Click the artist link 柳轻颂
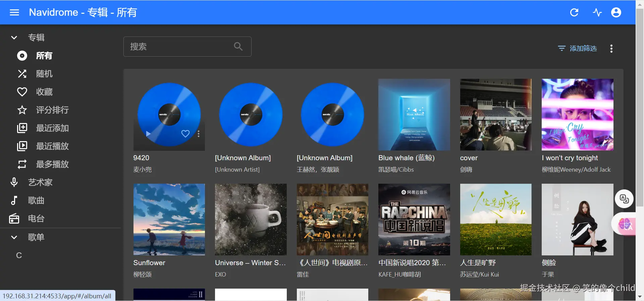 click(143, 275)
